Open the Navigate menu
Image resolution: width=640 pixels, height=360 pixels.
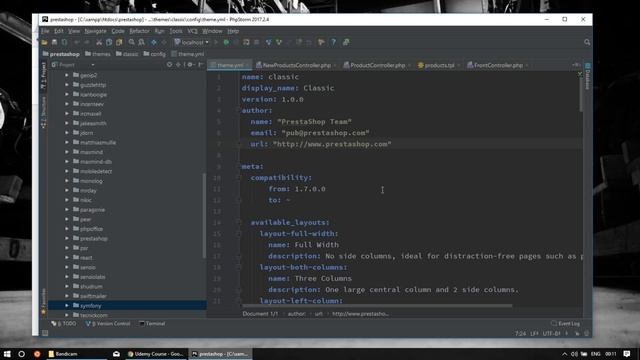tap(96, 31)
